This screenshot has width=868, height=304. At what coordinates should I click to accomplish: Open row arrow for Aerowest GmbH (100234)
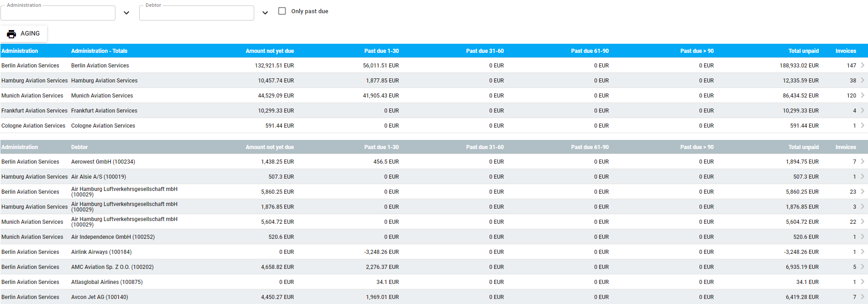coord(862,161)
